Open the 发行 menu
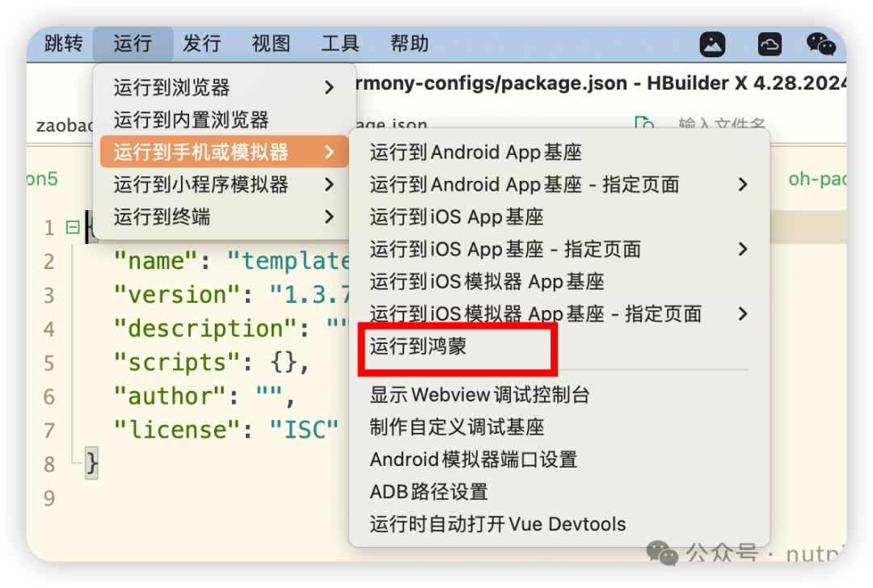 202,44
